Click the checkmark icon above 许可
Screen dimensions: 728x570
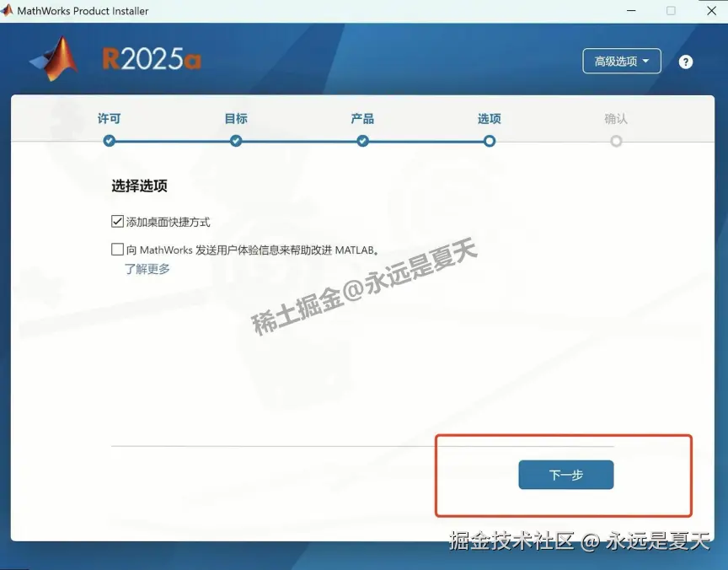coord(109,141)
